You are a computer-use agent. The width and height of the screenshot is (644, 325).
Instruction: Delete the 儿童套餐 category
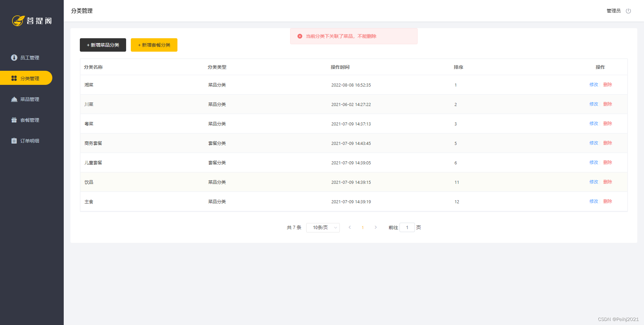coord(607,162)
